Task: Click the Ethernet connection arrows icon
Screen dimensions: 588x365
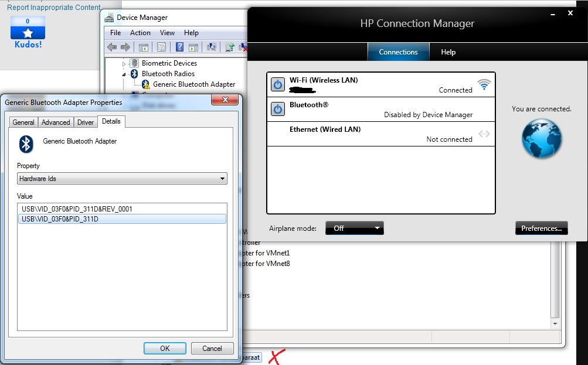Action: pos(484,134)
